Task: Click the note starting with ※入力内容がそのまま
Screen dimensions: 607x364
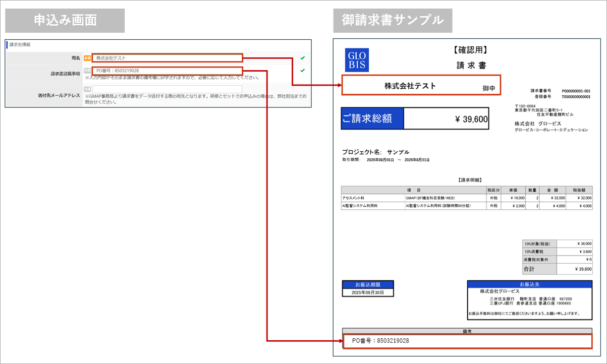Action: point(172,78)
